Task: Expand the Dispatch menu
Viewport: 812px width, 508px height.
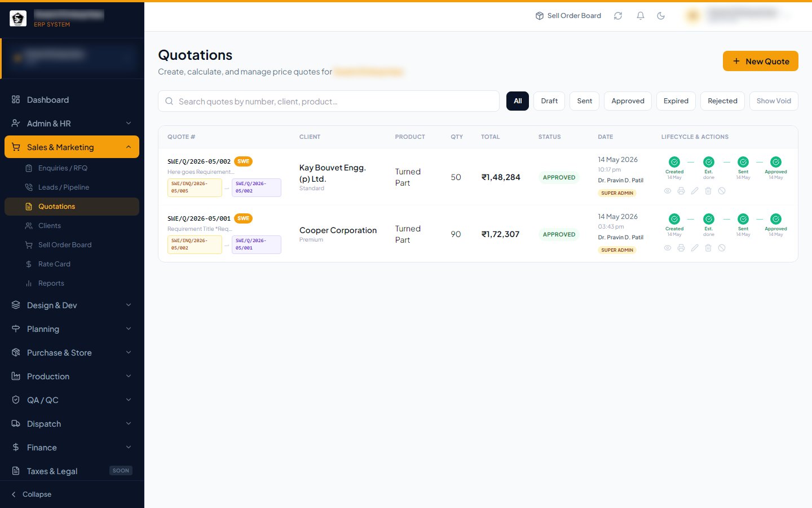Action: [72, 424]
